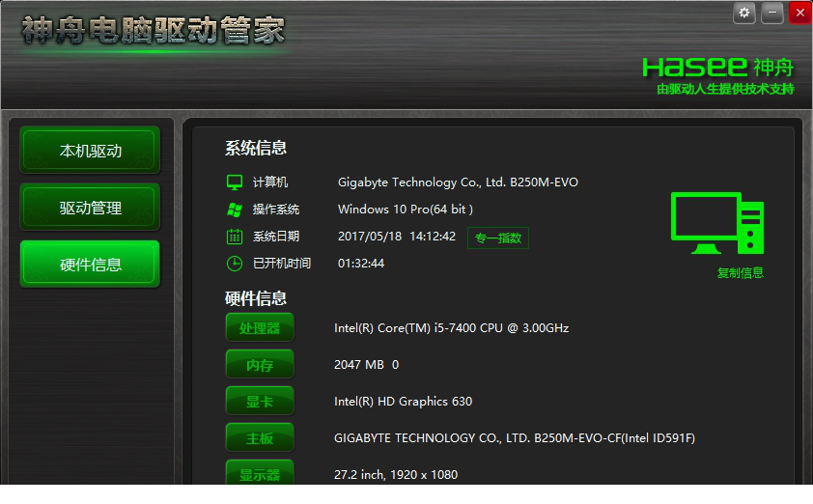Screen dimensions: 813x504
Task: Open the 主板 details button
Action: [x=260, y=437]
